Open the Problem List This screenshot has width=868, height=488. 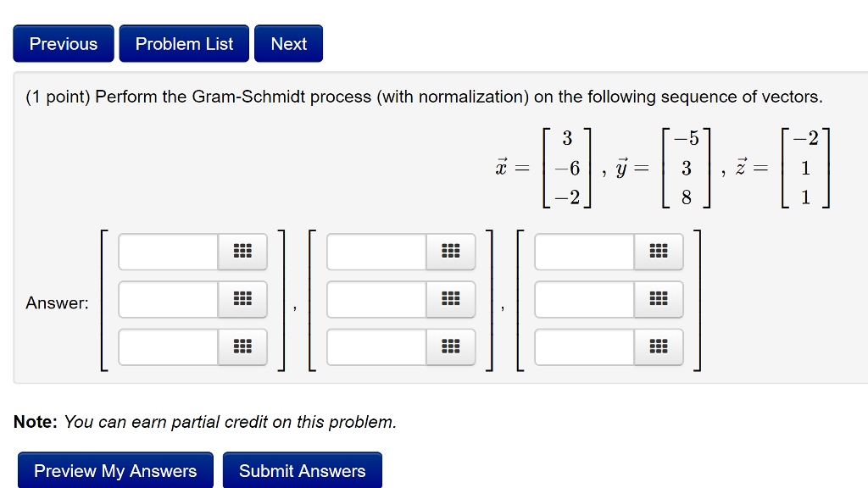coord(183,43)
